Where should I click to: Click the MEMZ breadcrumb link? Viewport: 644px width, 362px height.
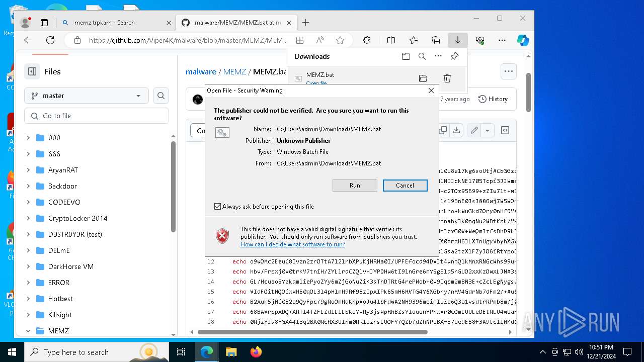click(x=234, y=71)
